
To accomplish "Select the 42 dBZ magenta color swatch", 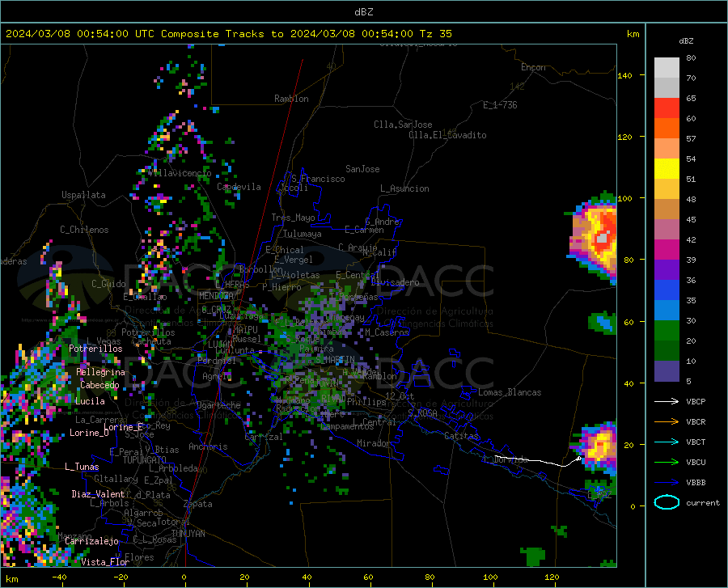I will [x=667, y=249].
